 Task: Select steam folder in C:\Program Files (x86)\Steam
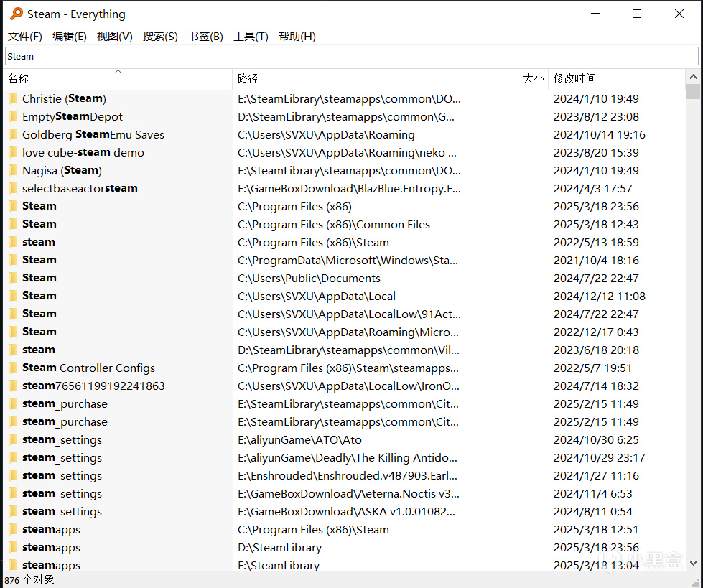[39, 242]
